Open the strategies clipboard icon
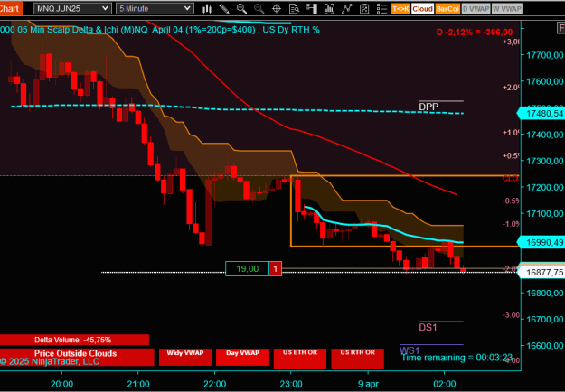The height and width of the screenshot is (392, 565). coord(364,9)
